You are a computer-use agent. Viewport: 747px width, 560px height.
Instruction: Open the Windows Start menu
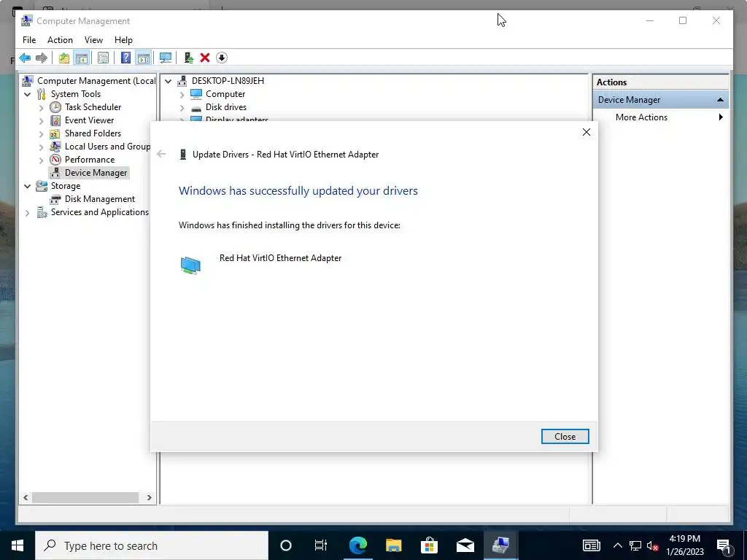tap(18, 545)
